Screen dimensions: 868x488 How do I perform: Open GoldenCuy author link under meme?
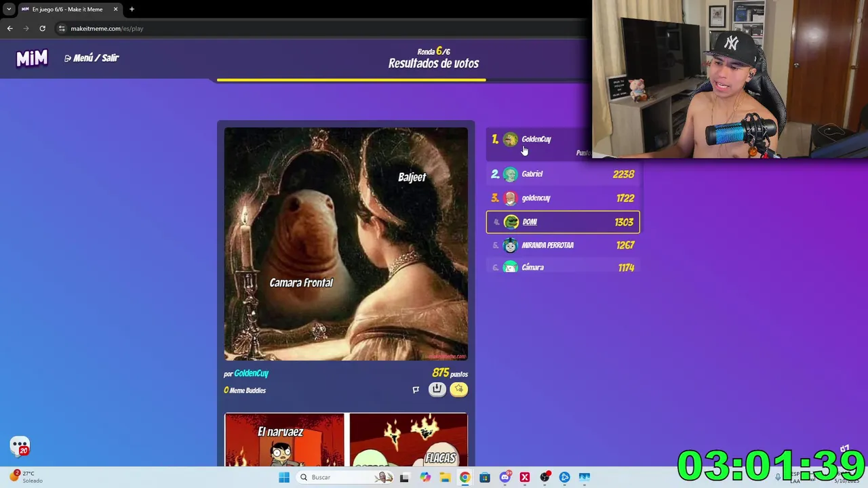coord(252,373)
